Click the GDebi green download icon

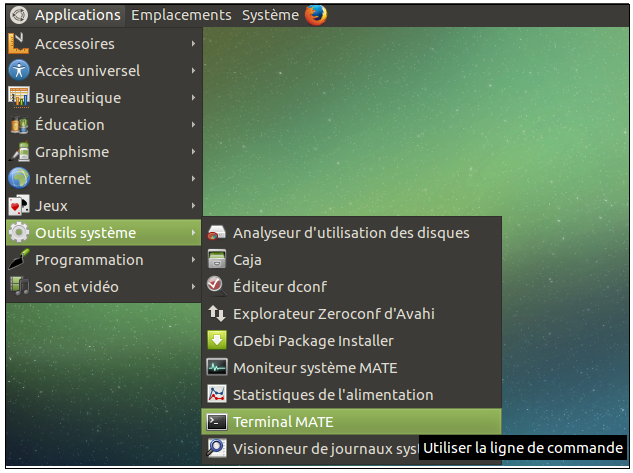pyautogui.click(x=217, y=340)
